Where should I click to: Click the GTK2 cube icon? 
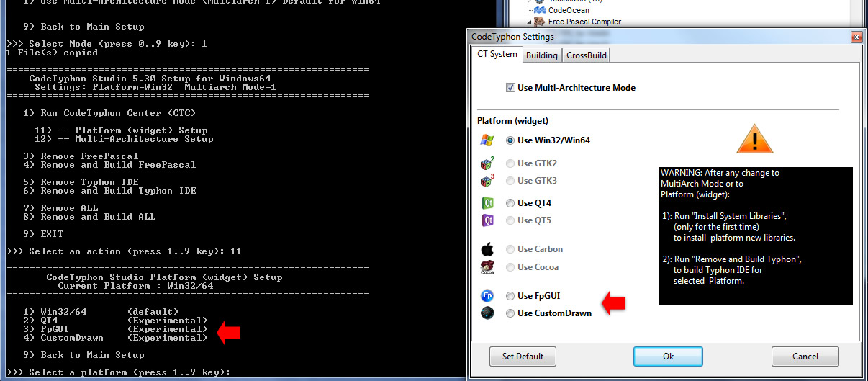point(487,163)
